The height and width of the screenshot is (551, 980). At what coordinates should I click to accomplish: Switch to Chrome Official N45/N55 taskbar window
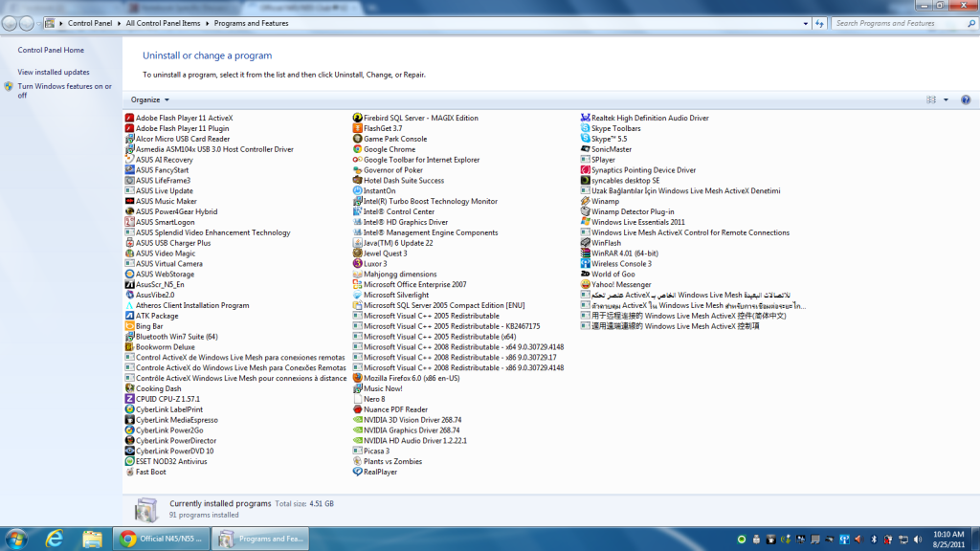pyautogui.click(x=161, y=539)
